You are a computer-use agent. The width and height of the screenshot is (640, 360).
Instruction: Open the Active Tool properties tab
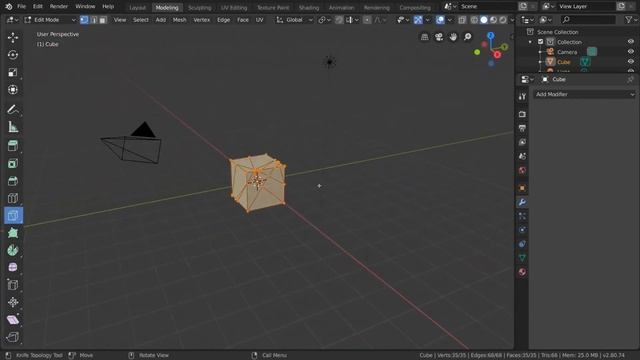coord(522,96)
